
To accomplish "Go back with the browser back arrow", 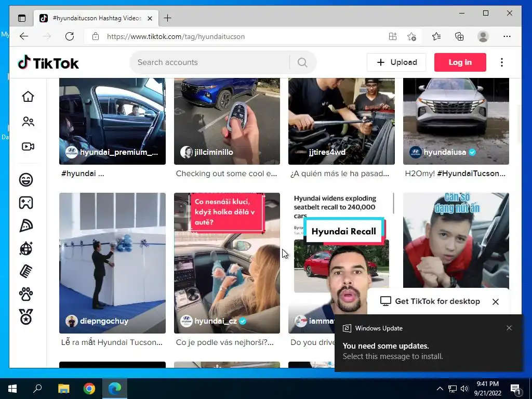I will [24, 36].
